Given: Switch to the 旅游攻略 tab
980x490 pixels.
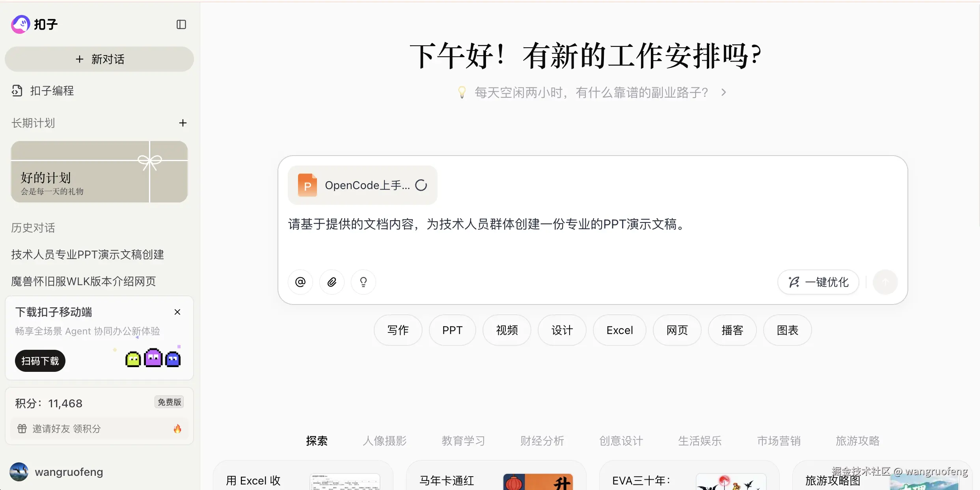Looking at the screenshot, I should (x=857, y=441).
